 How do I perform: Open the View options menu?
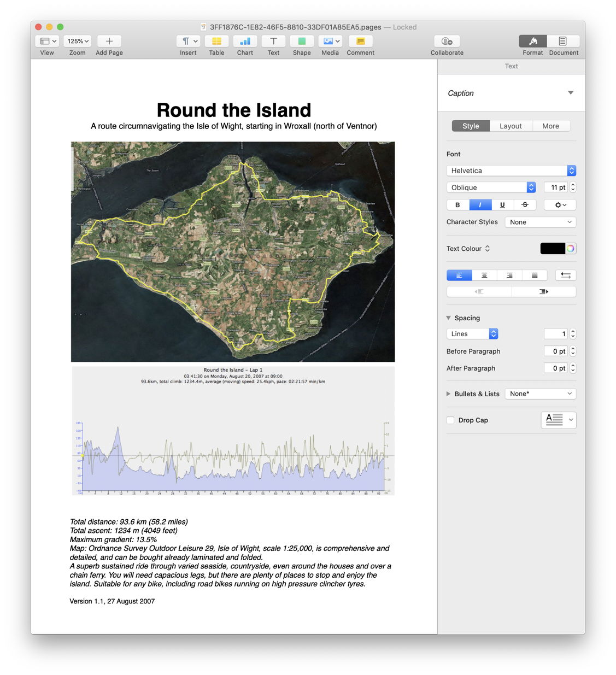48,41
